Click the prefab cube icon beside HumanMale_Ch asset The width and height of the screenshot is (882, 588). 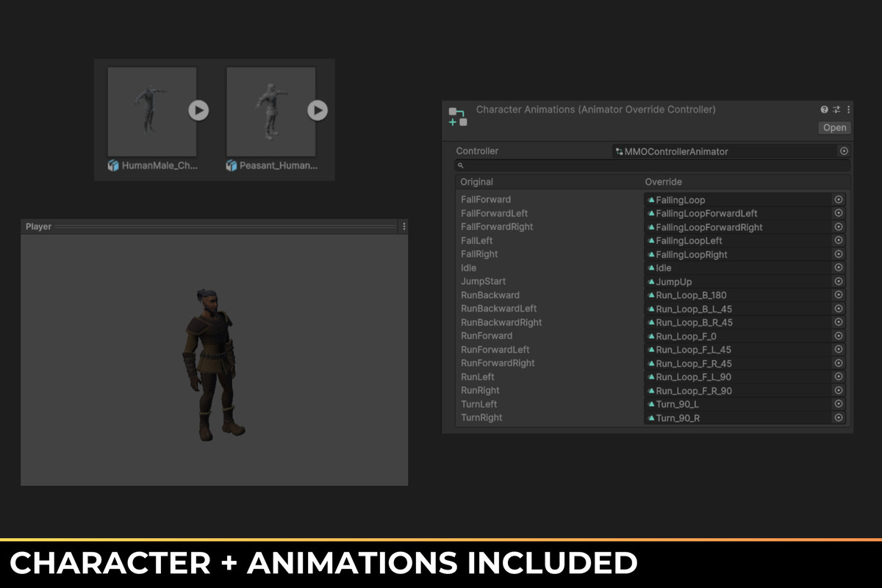click(x=113, y=165)
